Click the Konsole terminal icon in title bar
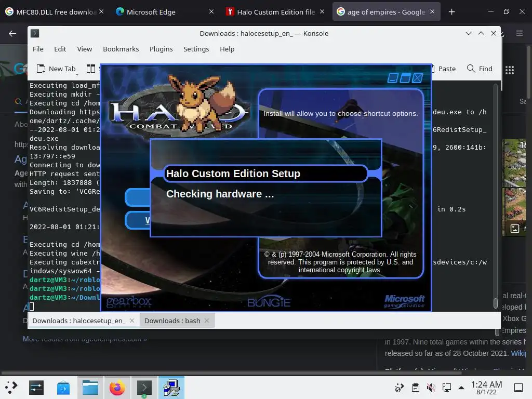532x399 pixels. [35, 33]
